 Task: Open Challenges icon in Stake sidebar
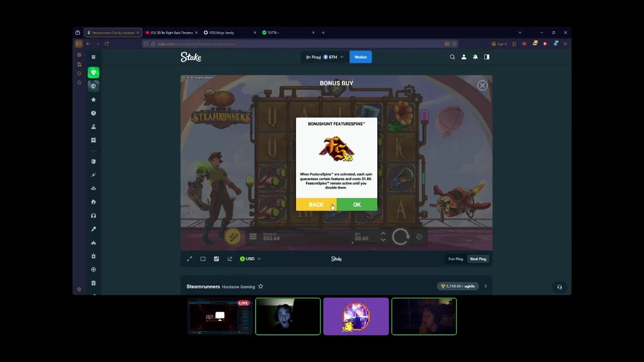click(x=93, y=127)
